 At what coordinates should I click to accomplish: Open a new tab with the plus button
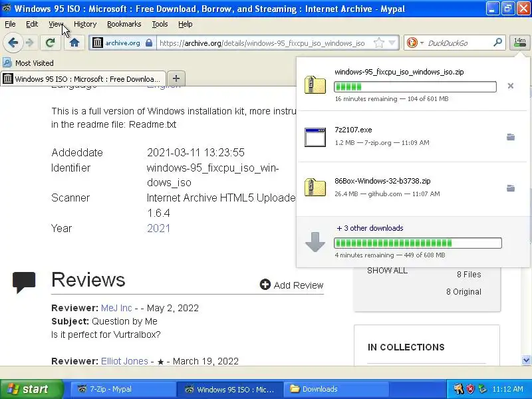pyautogui.click(x=176, y=78)
